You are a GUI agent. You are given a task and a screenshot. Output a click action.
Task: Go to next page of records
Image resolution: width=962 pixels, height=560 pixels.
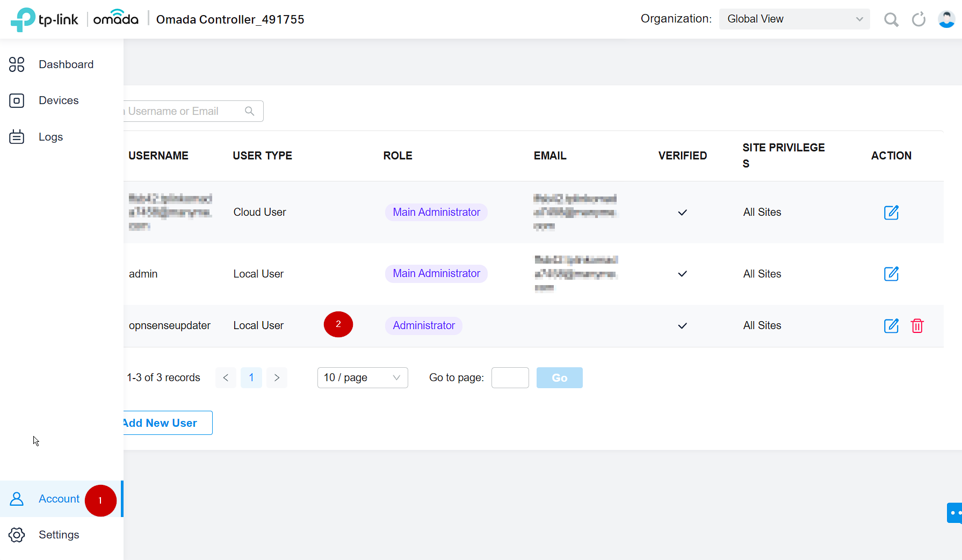point(277,377)
